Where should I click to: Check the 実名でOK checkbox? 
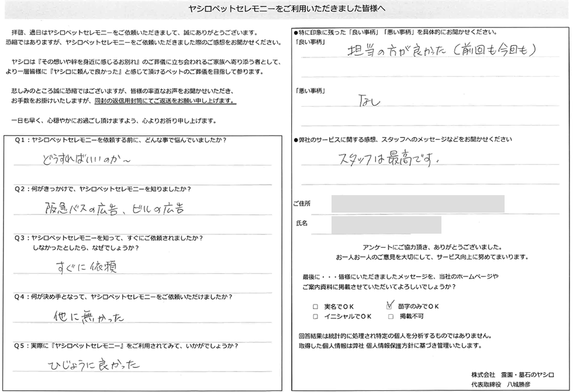[x=316, y=307]
